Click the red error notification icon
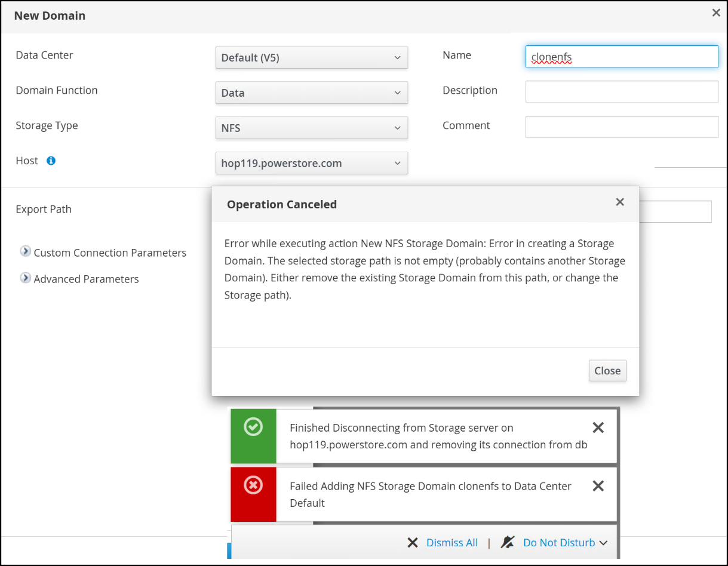 pyautogui.click(x=253, y=485)
